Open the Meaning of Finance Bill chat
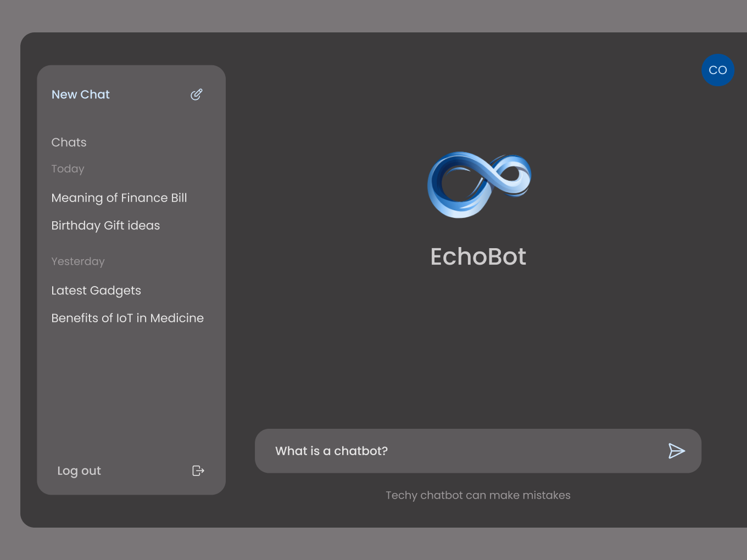 click(119, 198)
